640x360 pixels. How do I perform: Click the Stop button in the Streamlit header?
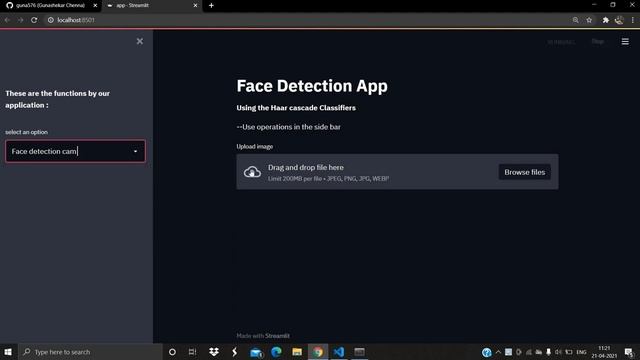point(598,41)
